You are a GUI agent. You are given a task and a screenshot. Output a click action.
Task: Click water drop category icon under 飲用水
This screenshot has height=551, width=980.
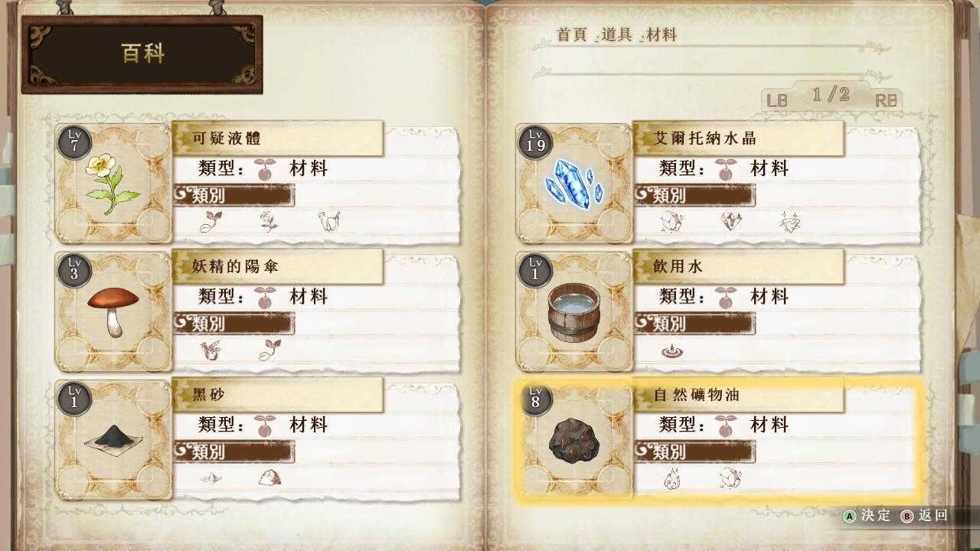point(671,351)
